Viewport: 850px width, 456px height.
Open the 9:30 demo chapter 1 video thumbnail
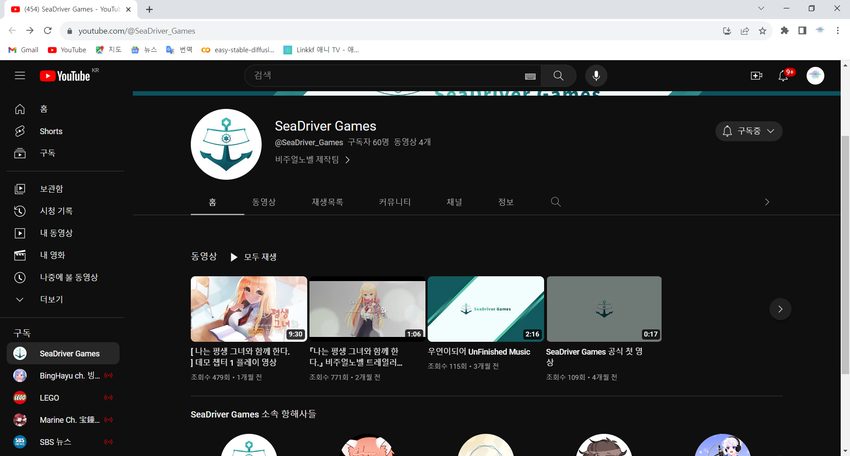pos(249,309)
